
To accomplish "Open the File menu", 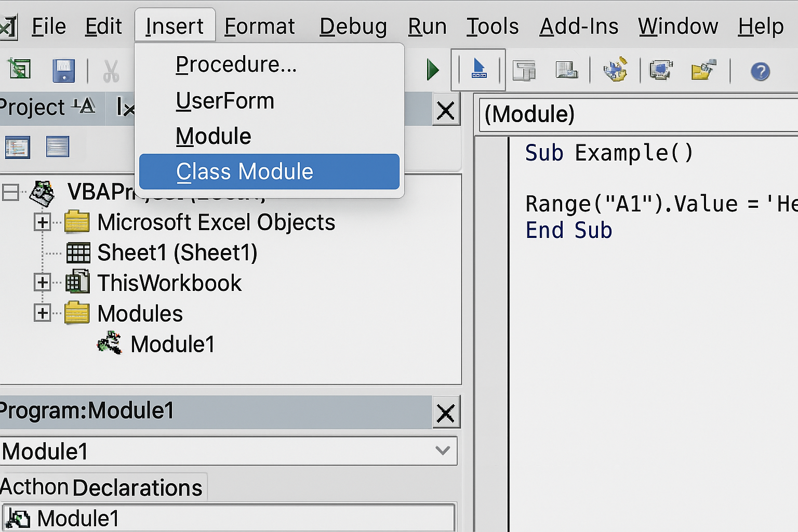I will [x=49, y=26].
